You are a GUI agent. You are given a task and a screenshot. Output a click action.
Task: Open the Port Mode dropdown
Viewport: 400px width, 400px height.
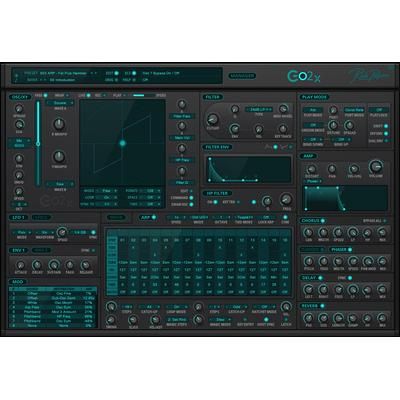354,110
